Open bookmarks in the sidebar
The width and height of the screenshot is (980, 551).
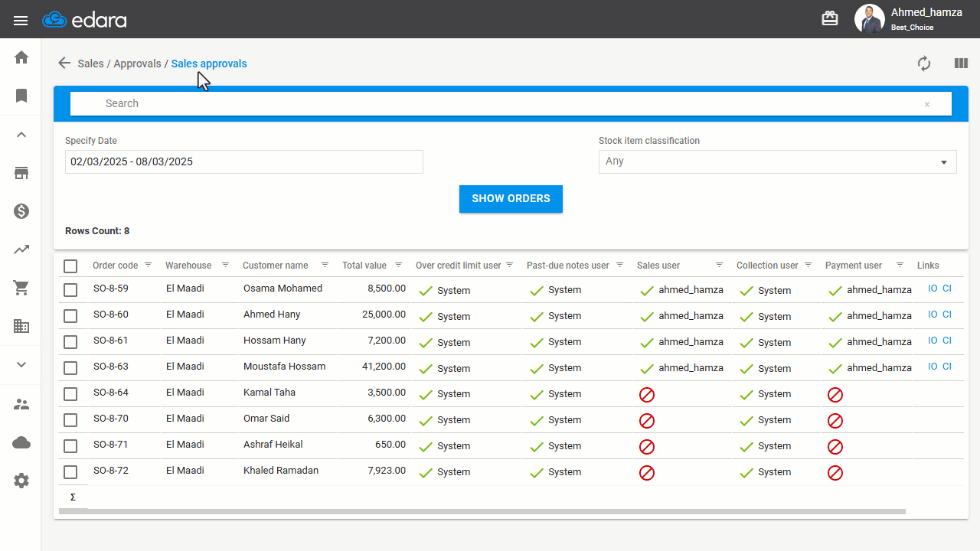click(x=21, y=96)
